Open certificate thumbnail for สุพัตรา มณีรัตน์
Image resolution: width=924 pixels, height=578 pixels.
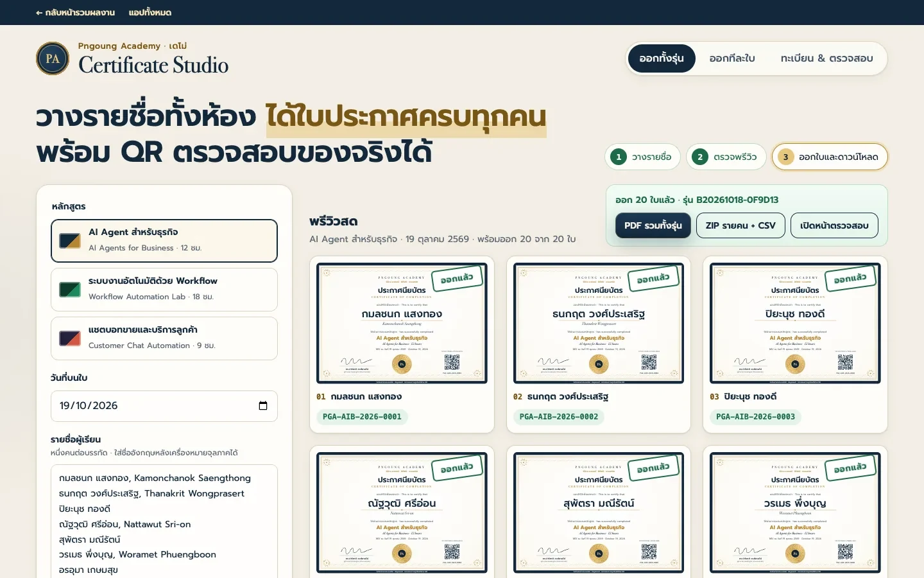(x=599, y=512)
